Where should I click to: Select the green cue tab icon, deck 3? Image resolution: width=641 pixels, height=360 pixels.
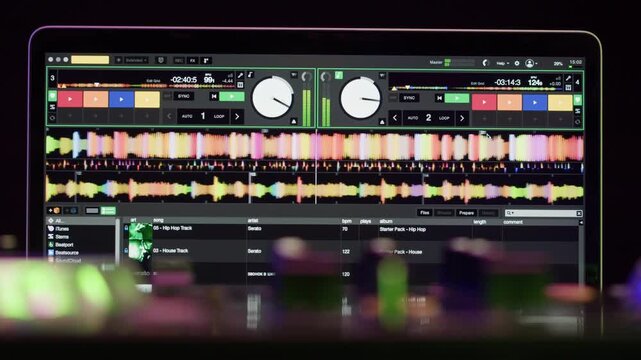[52, 96]
